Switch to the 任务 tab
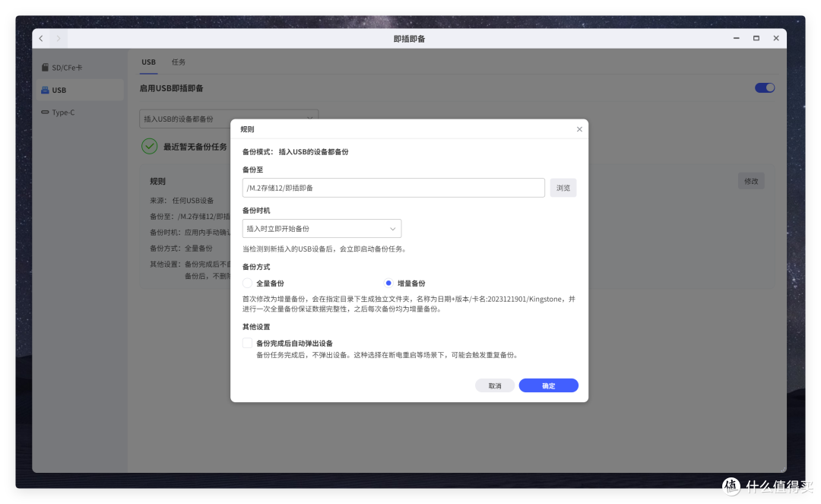This screenshot has height=504, width=821. [179, 62]
